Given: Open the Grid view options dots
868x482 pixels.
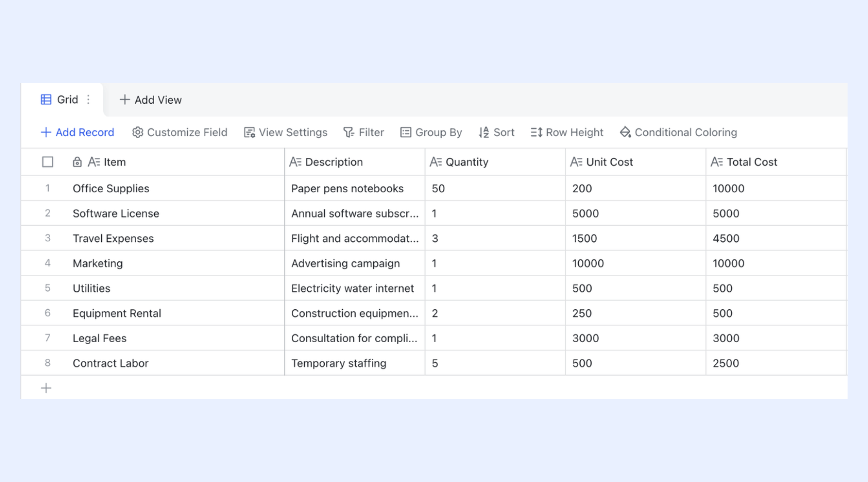Looking at the screenshot, I should coord(88,100).
